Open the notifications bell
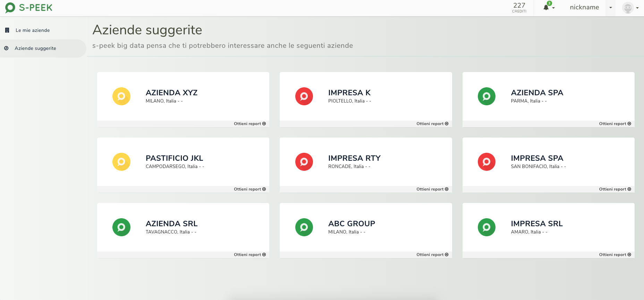644x300 pixels. [546, 7]
